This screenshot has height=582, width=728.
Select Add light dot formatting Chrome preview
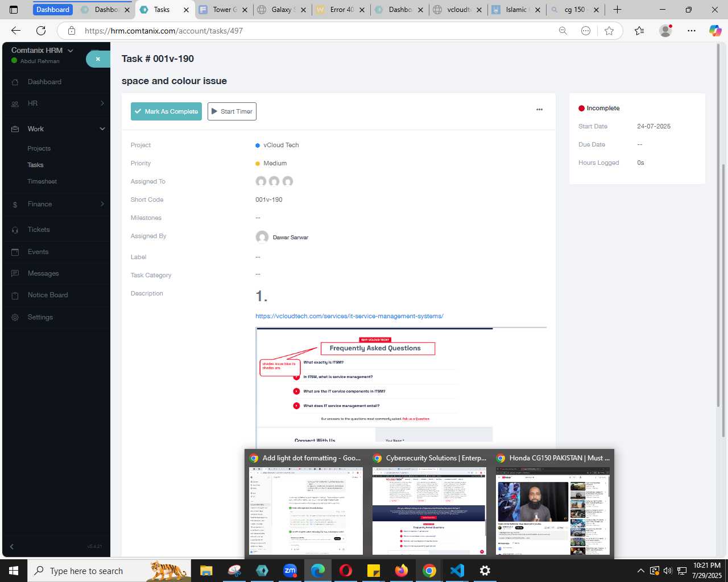click(x=306, y=505)
